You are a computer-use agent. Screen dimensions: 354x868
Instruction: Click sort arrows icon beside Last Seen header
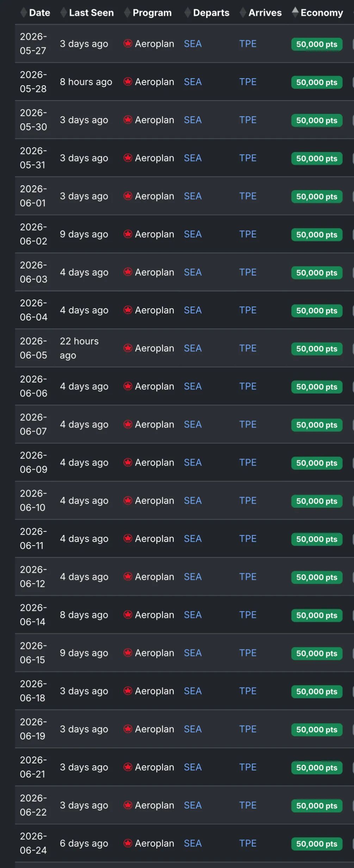63,13
